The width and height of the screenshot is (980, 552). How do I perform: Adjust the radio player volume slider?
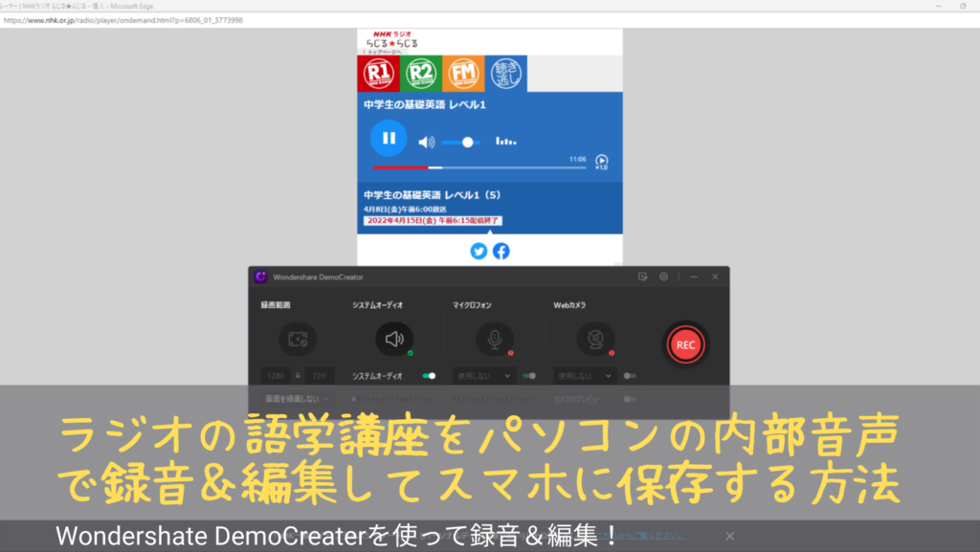461,143
